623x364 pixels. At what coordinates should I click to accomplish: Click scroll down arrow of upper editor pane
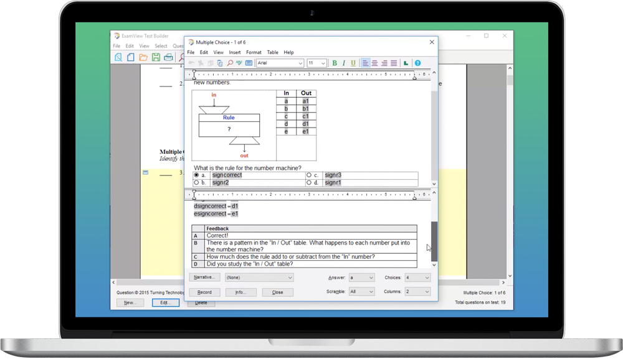pos(434,184)
